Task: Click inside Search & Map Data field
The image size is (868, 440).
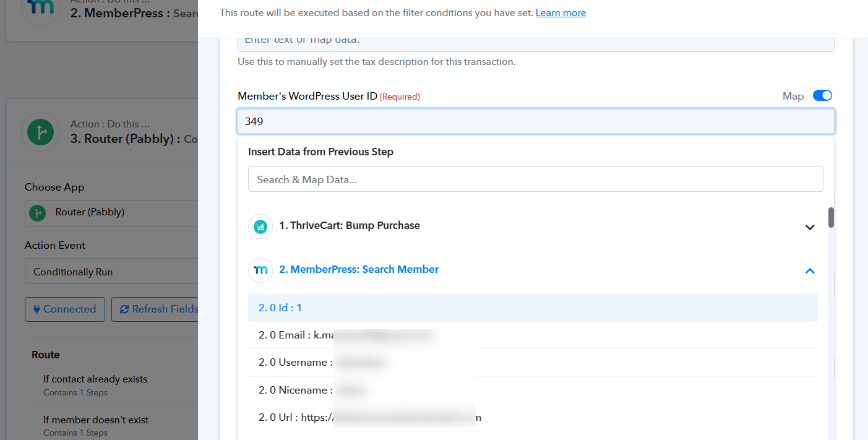Action: [x=535, y=179]
